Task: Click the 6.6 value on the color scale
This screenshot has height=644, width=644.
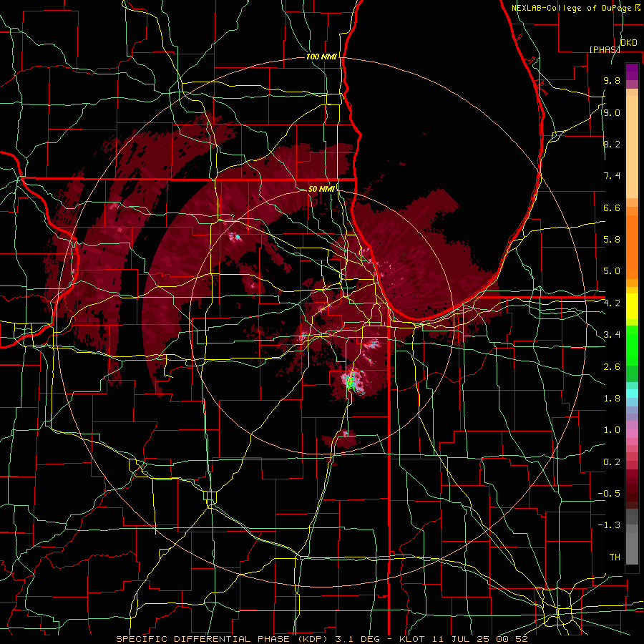Action: [x=612, y=208]
